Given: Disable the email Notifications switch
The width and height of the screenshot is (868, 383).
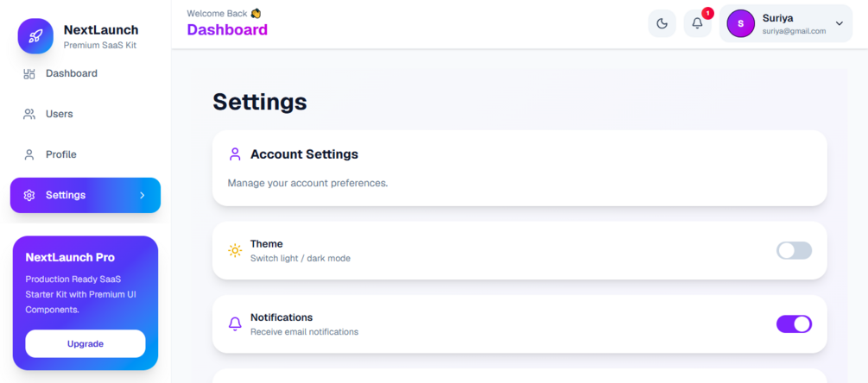Looking at the screenshot, I should pos(794,323).
